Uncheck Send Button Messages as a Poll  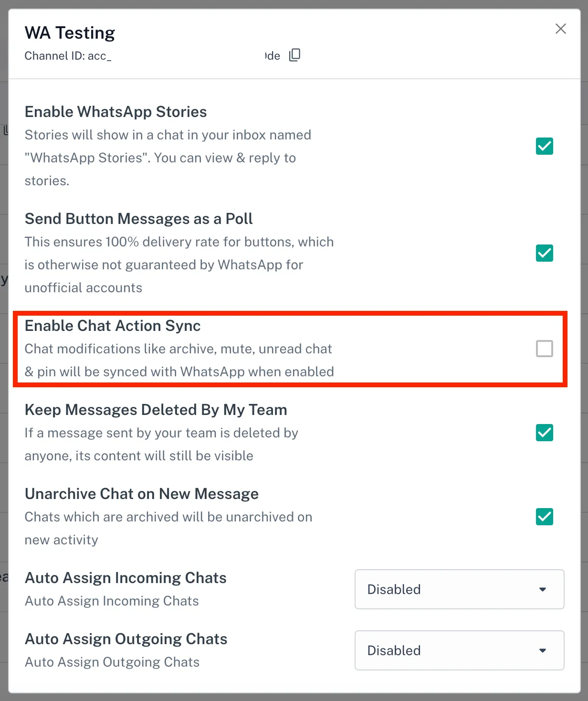[x=544, y=253]
